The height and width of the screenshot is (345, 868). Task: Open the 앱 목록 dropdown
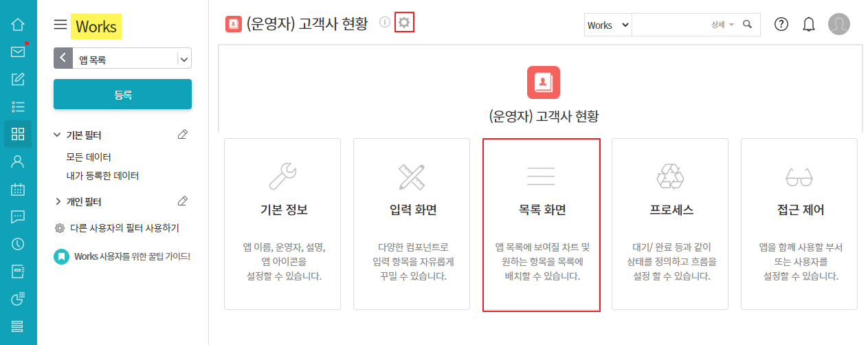pyautogui.click(x=183, y=60)
